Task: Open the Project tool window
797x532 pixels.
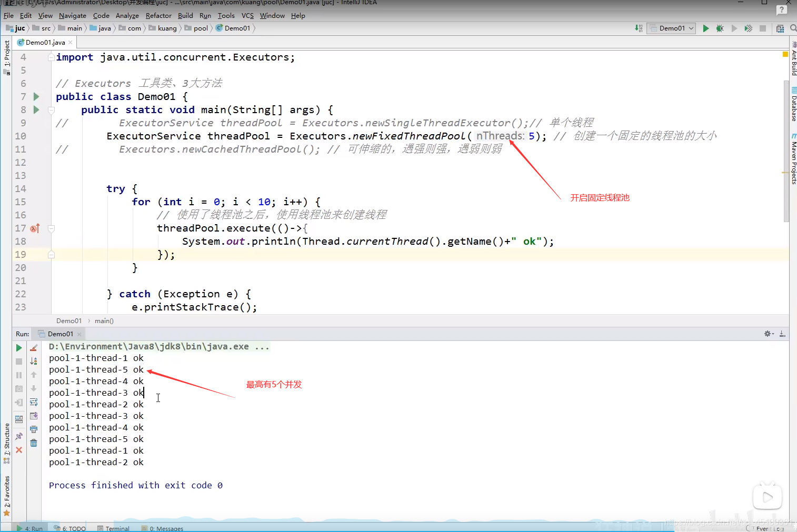Action: pyautogui.click(x=6, y=57)
